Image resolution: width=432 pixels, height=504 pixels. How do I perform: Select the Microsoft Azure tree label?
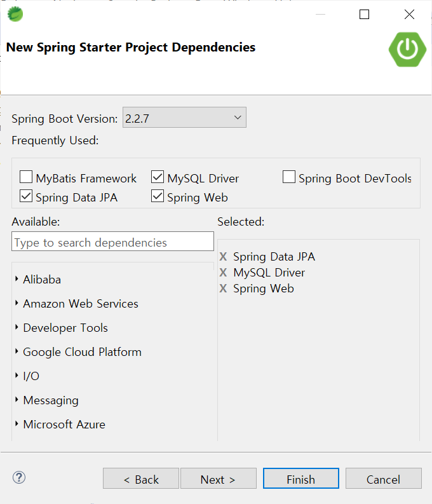[x=64, y=425]
